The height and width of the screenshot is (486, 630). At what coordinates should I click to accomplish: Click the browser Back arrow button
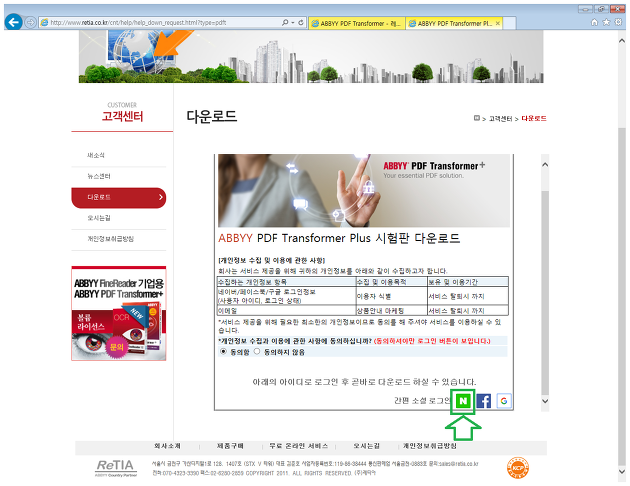click(14, 22)
